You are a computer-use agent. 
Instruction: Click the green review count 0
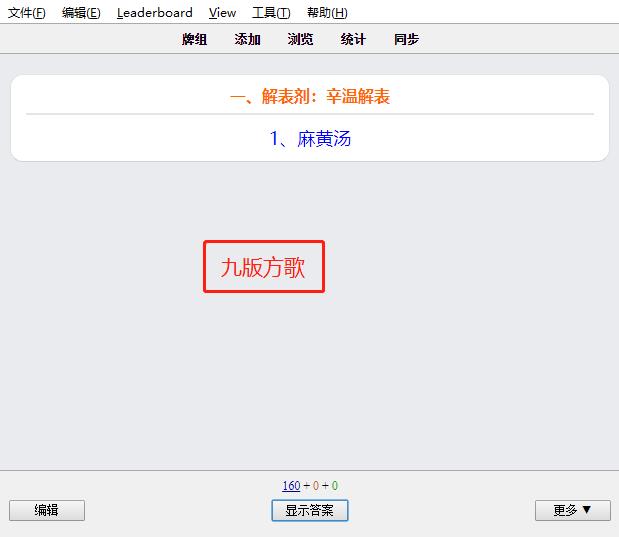[335, 486]
